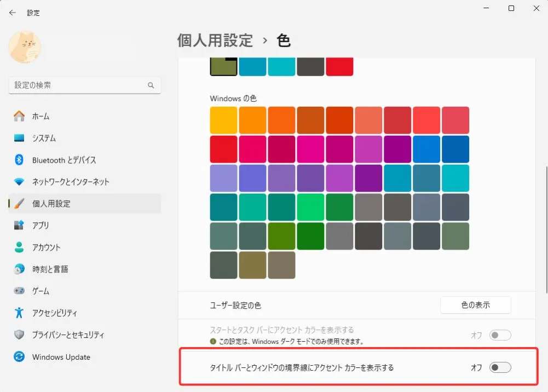Go back to 個人用設定 breadcrumb
The image size is (548, 392).
215,41
